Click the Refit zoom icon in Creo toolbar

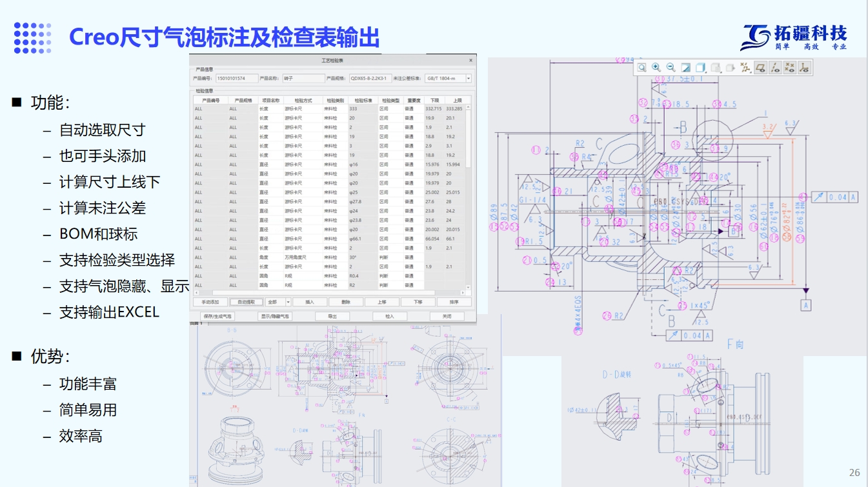click(642, 67)
